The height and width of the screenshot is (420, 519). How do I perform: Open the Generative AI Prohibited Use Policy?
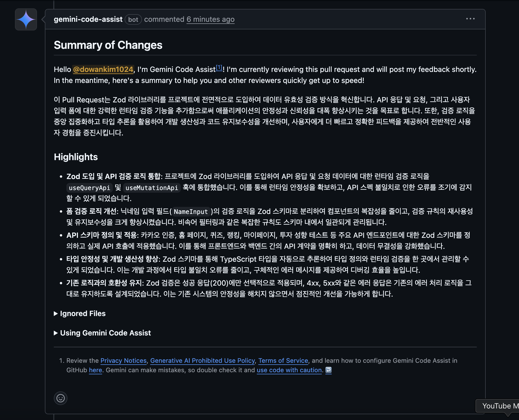point(203,361)
